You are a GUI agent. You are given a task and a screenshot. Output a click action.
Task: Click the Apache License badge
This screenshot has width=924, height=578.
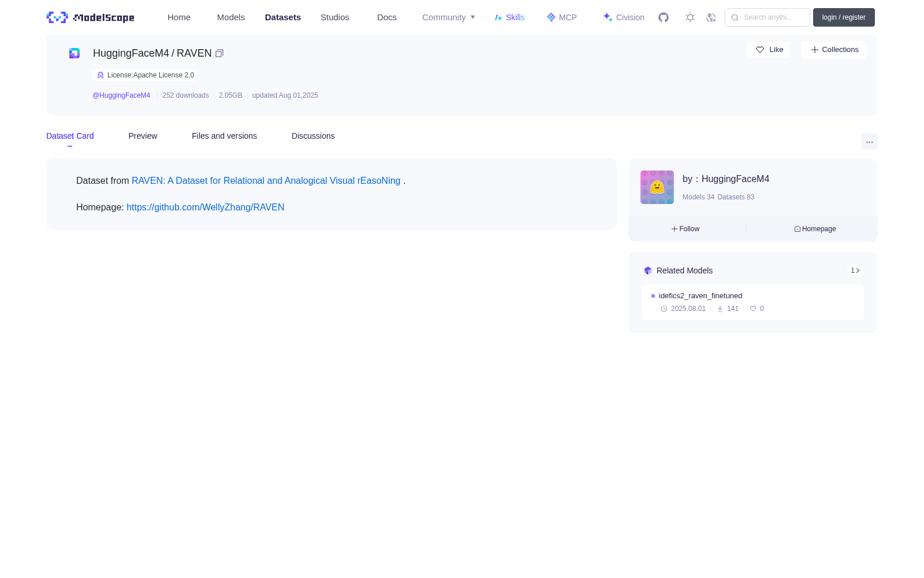145,75
